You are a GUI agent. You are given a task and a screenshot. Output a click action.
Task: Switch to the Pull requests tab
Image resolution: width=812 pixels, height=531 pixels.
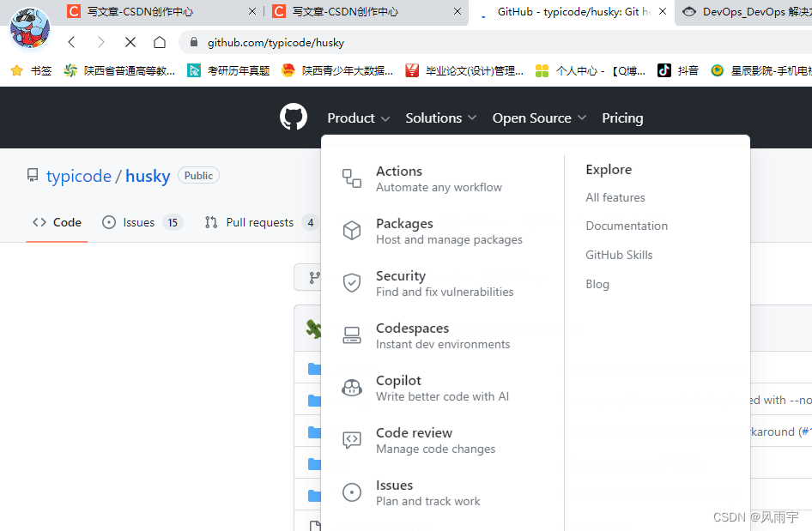(x=262, y=222)
